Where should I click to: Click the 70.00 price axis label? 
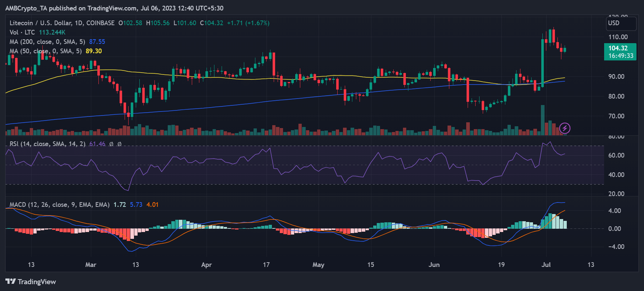coord(616,116)
